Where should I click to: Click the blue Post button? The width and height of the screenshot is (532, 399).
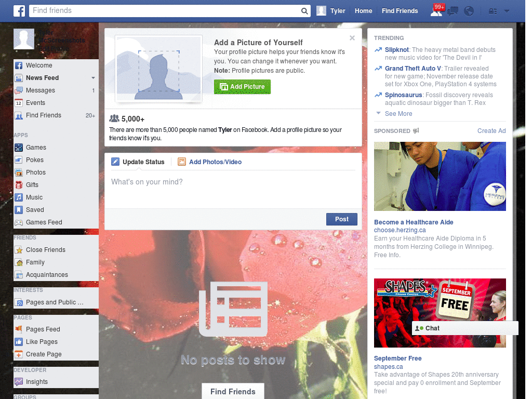coord(342,219)
